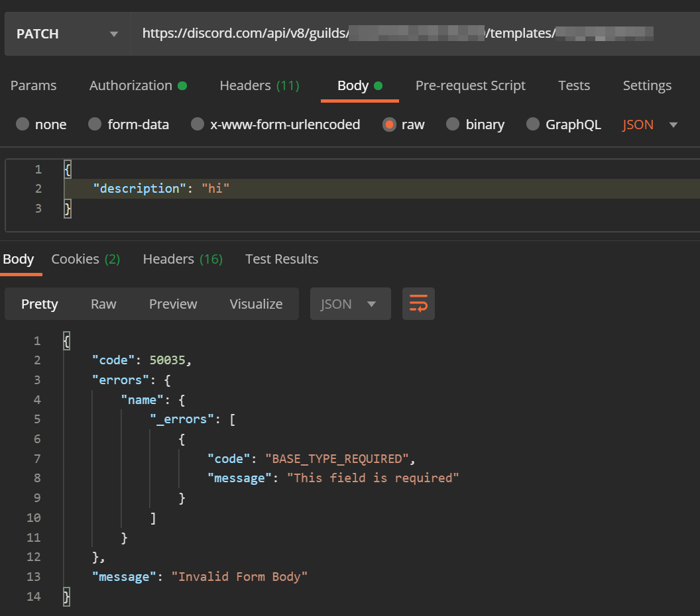Click the 50035 code value
Image resolution: width=700 pixels, height=616 pixels.
click(x=168, y=360)
